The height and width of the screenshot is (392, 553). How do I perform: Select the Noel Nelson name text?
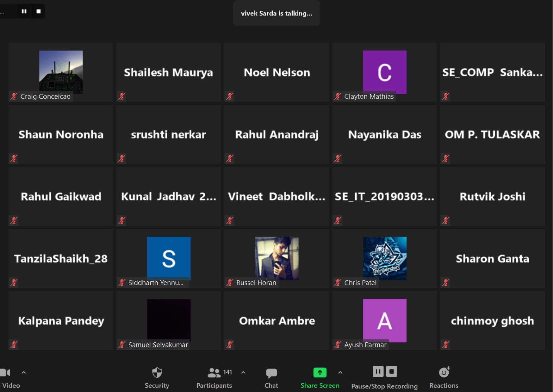click(277, 72)
